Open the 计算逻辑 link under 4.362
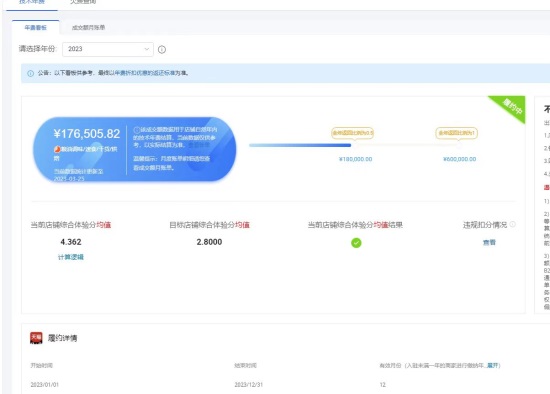Viewport: 550px width, 394px height. (71, 257)
